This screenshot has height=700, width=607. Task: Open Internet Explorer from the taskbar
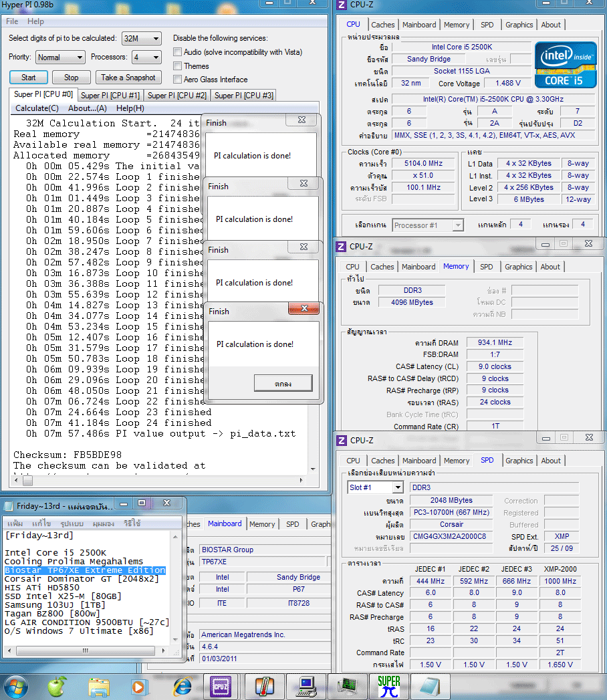[183, 687]
